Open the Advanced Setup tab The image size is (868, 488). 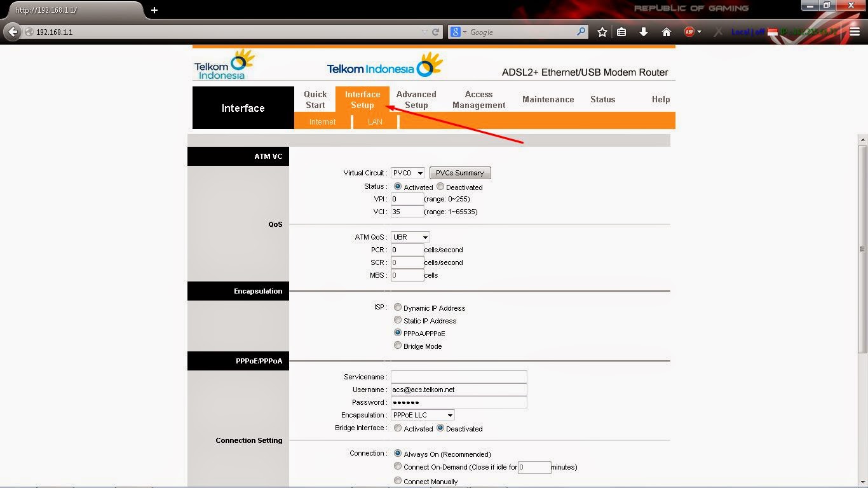click(x=416, y=100)
